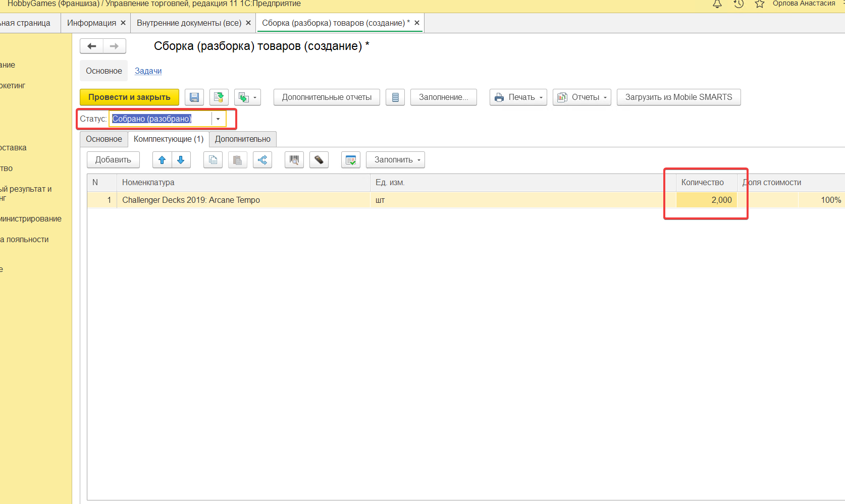Move row down with blue arrow
Viewport: 845px width, 504px height.
181,160
